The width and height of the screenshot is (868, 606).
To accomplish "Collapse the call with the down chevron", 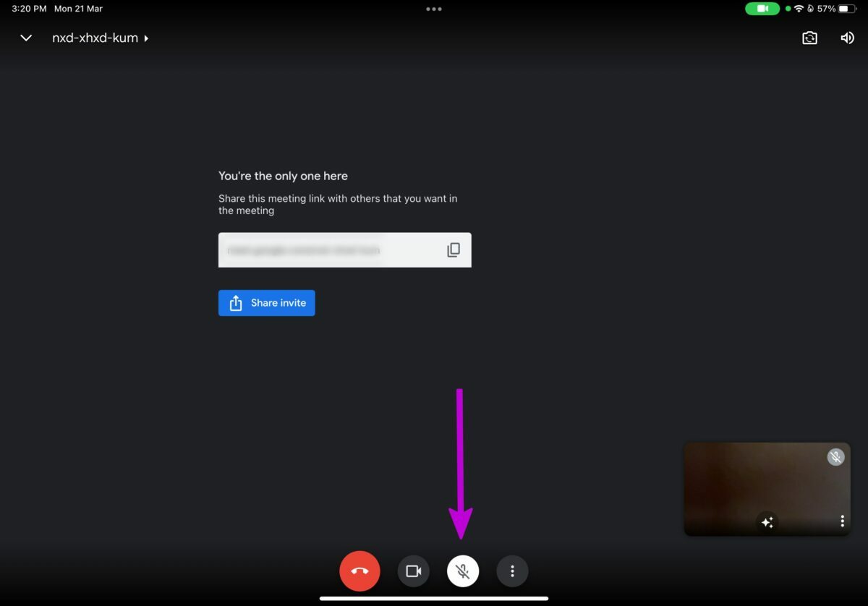I will 26,38.
